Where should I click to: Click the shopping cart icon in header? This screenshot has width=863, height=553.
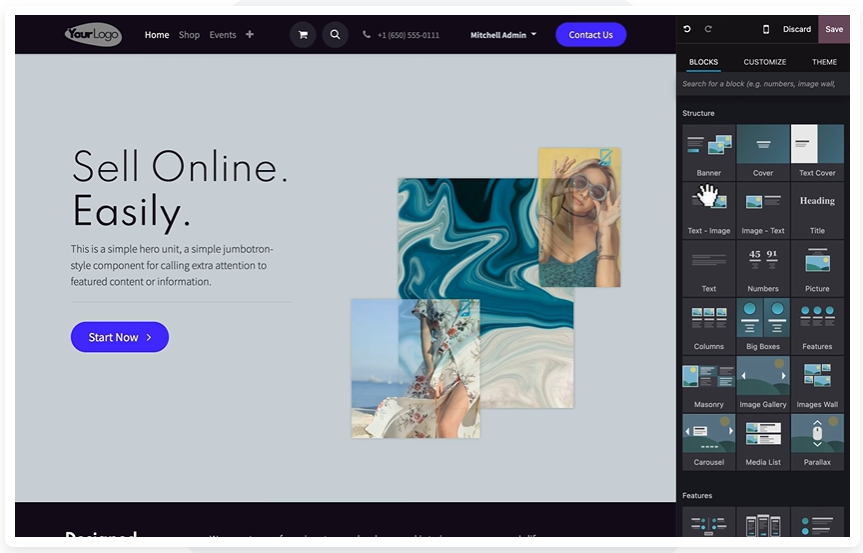(303, 35)
